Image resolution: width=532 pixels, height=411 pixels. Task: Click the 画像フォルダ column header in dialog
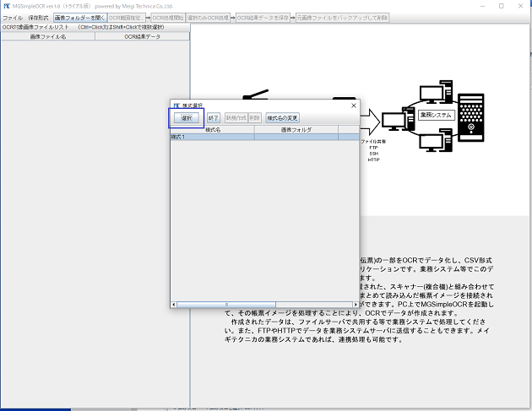[x=296, y=129]
